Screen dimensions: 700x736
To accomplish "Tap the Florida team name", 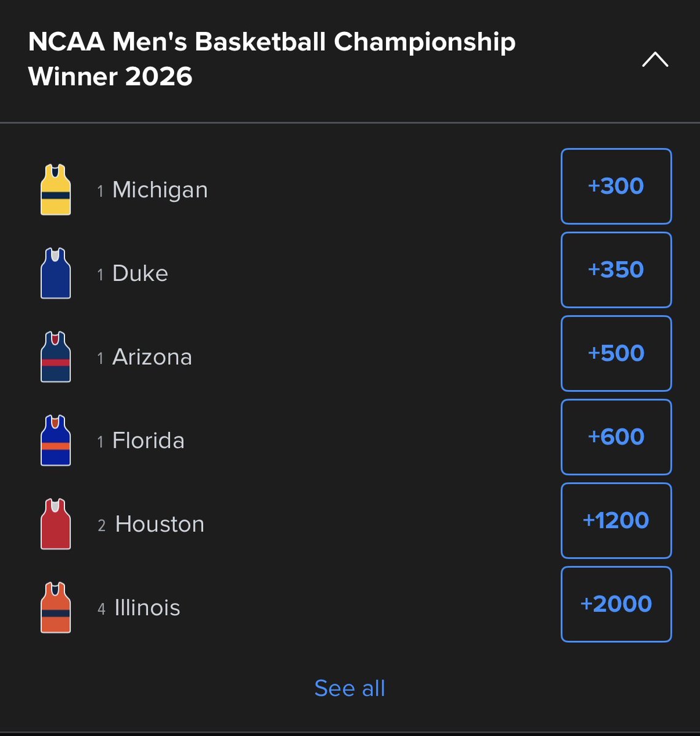I will pyautogui.click(x=148, y=440).
